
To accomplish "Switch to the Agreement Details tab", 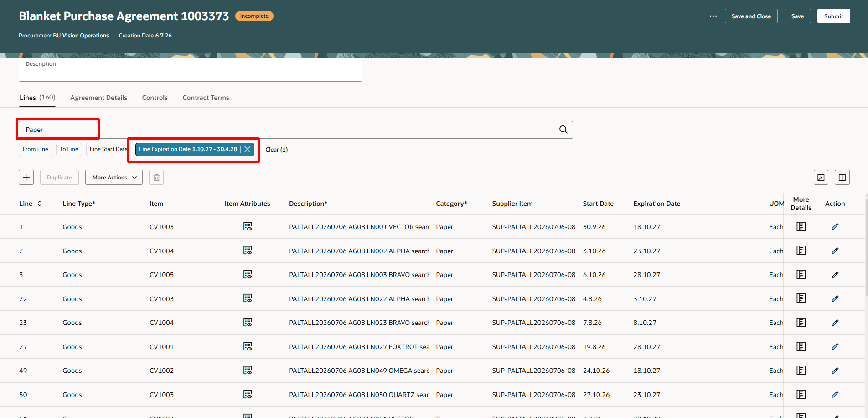I will click(x=98, y=98).
